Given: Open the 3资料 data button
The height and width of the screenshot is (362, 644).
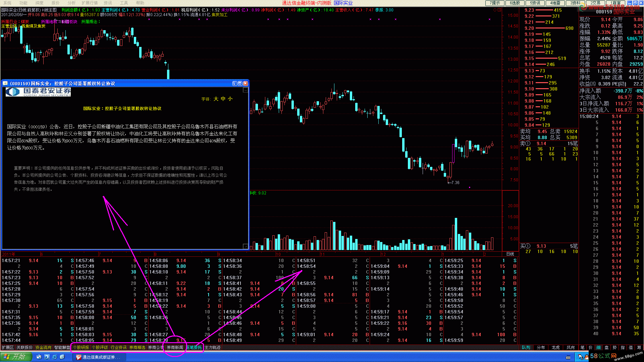Looking at the screenshot, I should (x=575, y=3).
